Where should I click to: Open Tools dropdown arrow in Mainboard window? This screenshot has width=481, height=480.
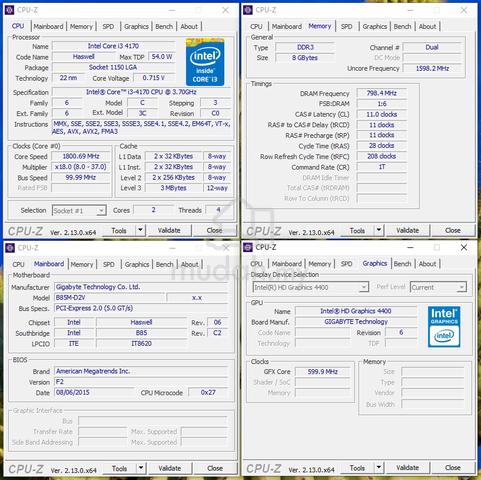141,468
